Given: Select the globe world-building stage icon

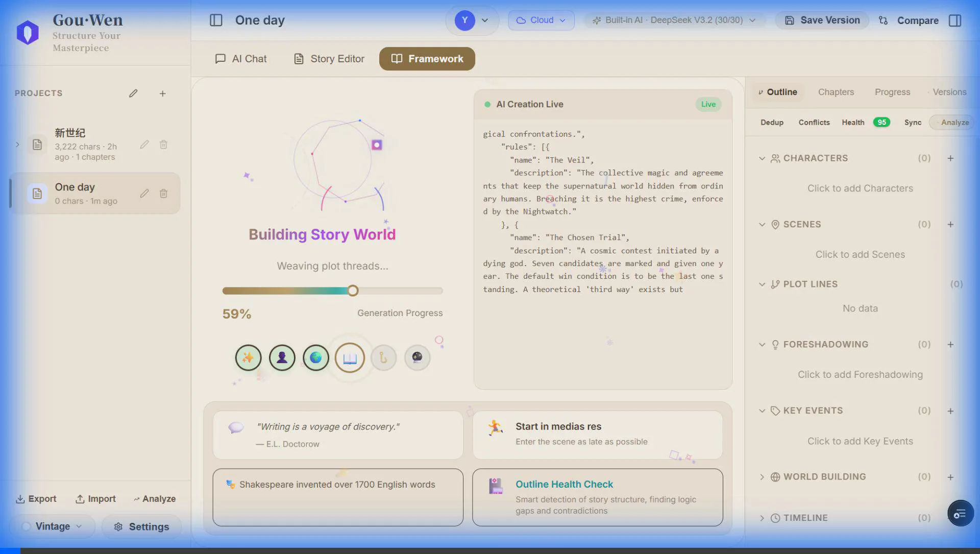Looking at the screenshot, I should pyautogui.click(x=315, y=357).
